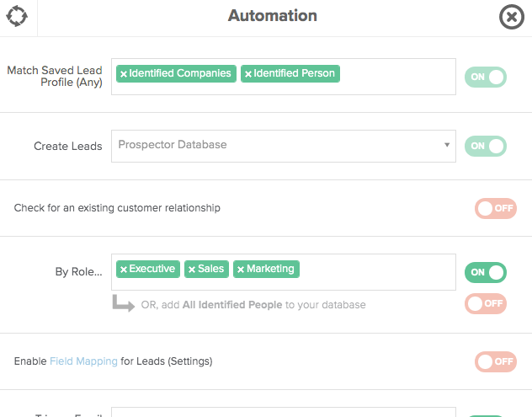Enable Field Mapping for Leads toggle
Screen dimensions: 532x417
495,361
